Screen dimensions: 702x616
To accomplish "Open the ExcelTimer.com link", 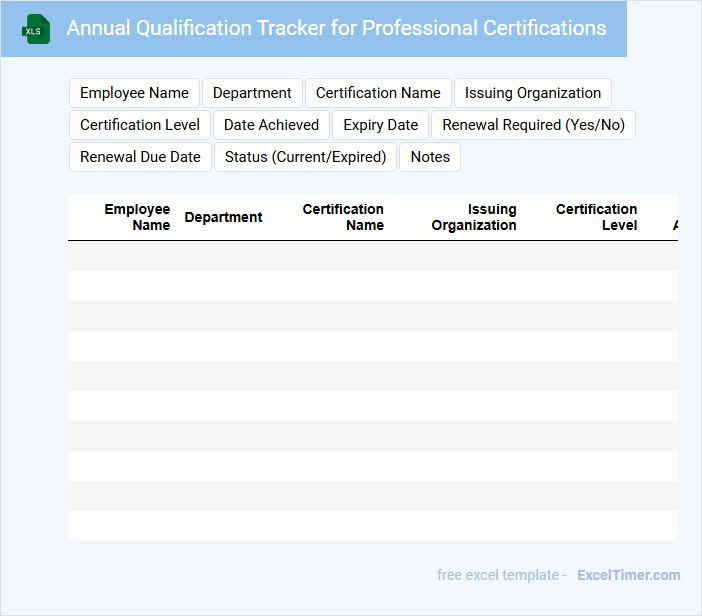I will point(628,575).
